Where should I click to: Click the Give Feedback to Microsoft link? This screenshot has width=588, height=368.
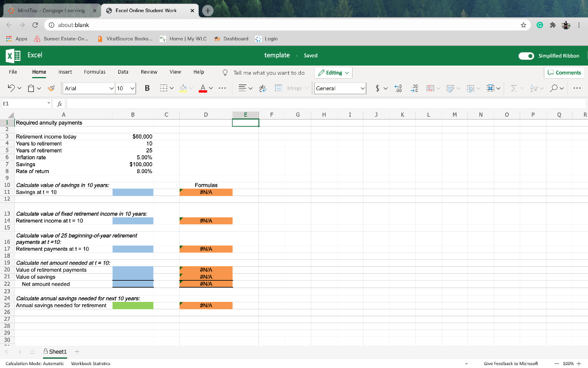click(511, 363)
